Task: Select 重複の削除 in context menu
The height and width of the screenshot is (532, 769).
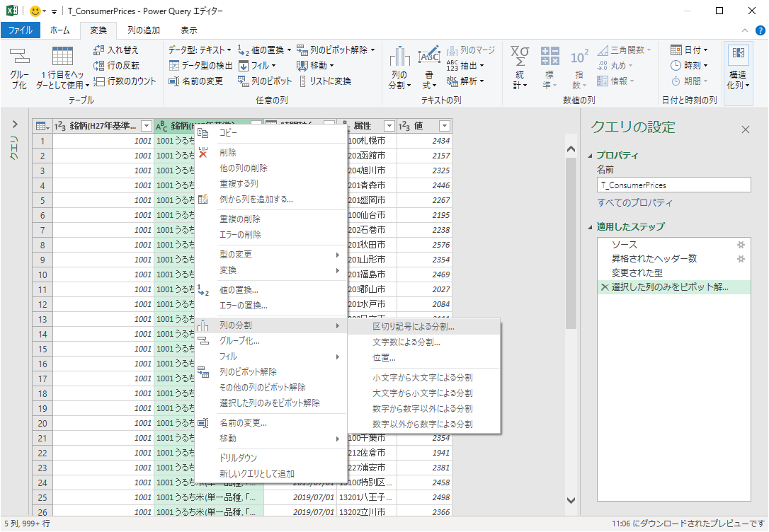Action: [239, 219]
